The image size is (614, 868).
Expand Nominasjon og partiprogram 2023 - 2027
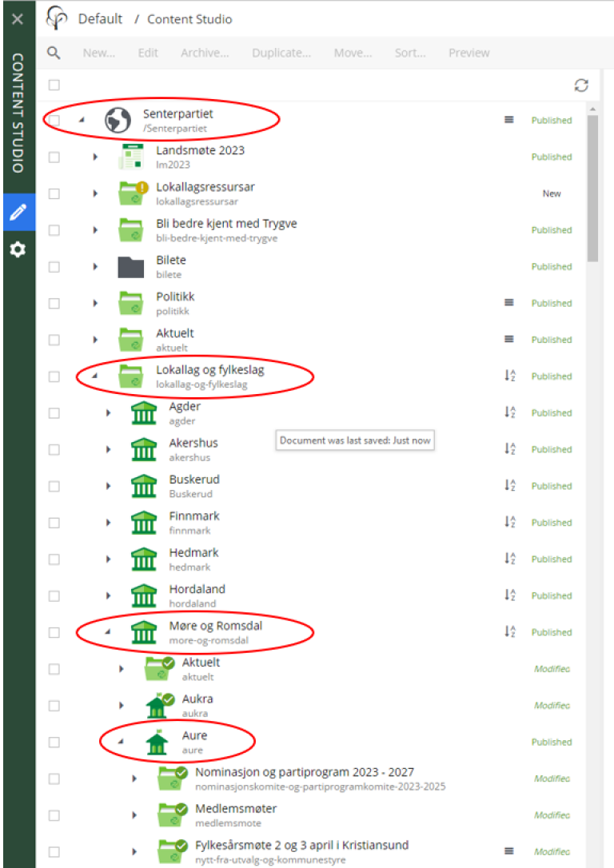[134, 778]
